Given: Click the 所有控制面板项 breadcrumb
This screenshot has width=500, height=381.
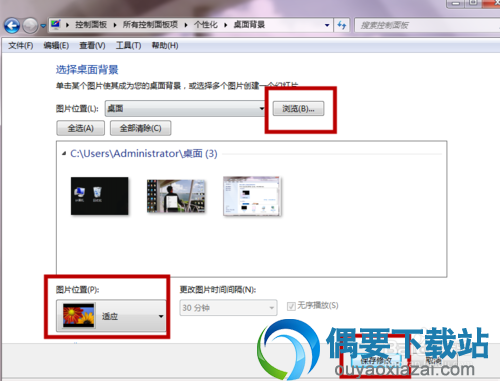Looking at the screenshot, I should coord(150,25).
